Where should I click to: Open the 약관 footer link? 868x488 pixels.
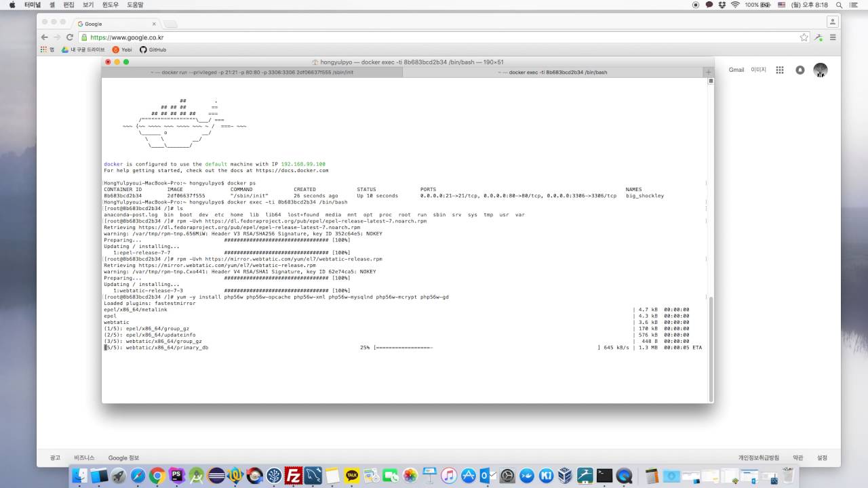point(798,457)
